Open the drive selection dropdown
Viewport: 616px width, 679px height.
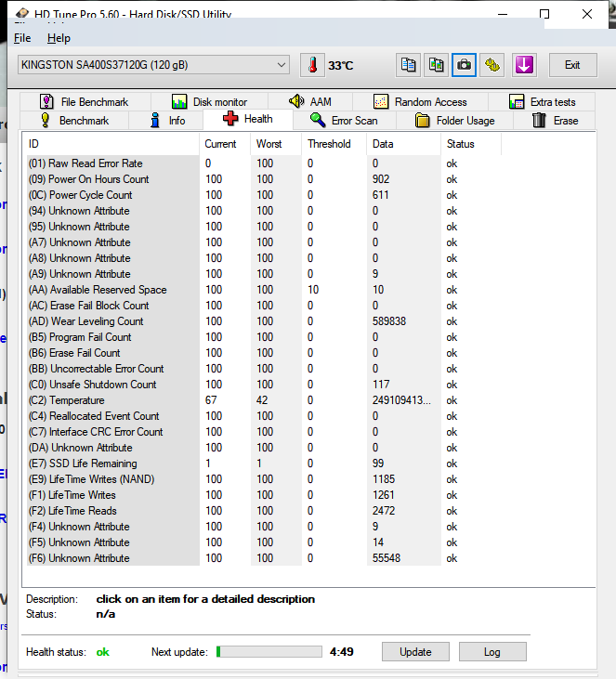(x=154, y=65)
